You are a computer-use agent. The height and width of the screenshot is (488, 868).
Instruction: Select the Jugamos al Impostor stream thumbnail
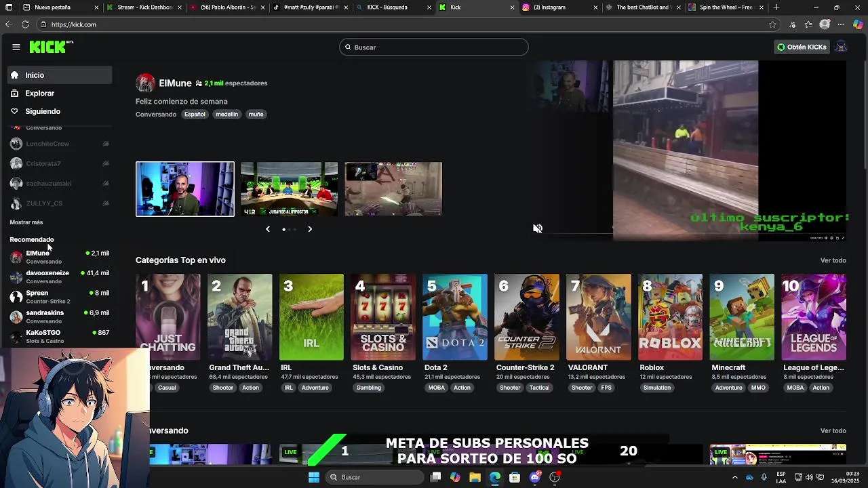[289, 189]
